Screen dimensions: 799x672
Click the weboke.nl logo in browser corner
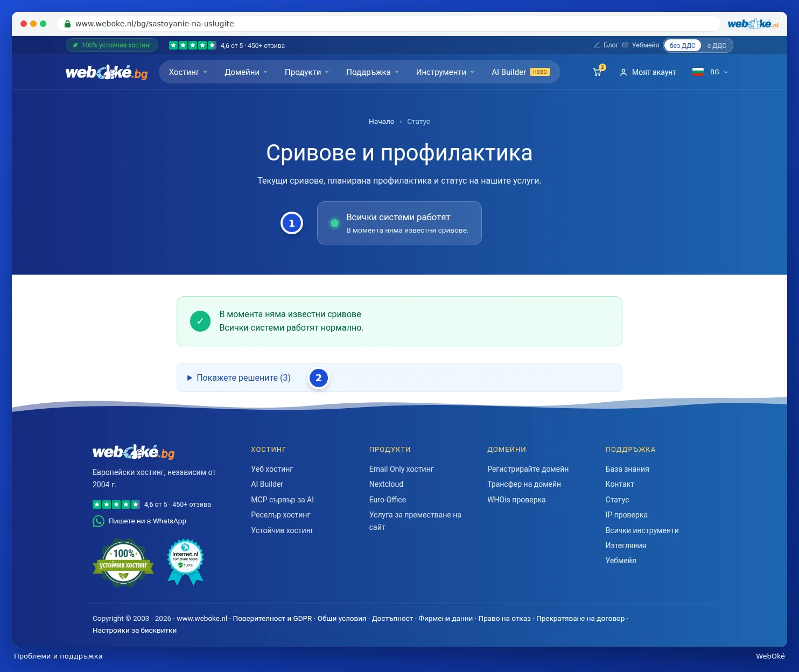[753, 24]
